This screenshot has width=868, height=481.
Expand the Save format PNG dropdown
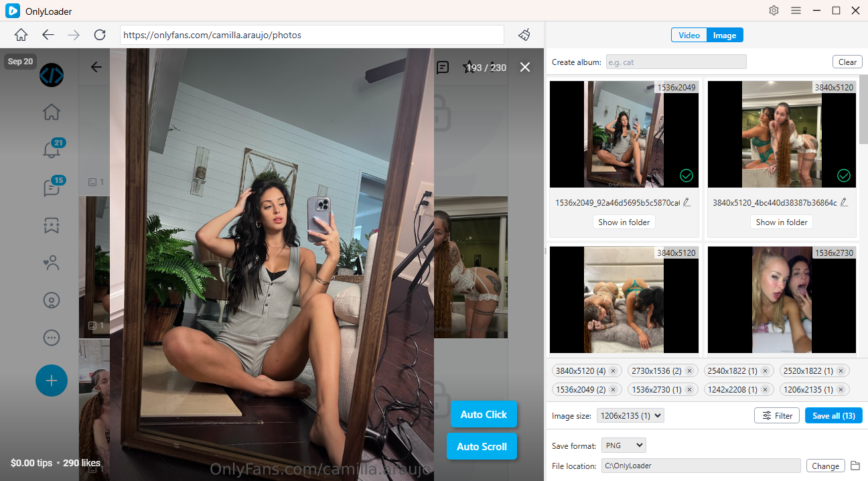pyautogui.click(x=624, y=445)
